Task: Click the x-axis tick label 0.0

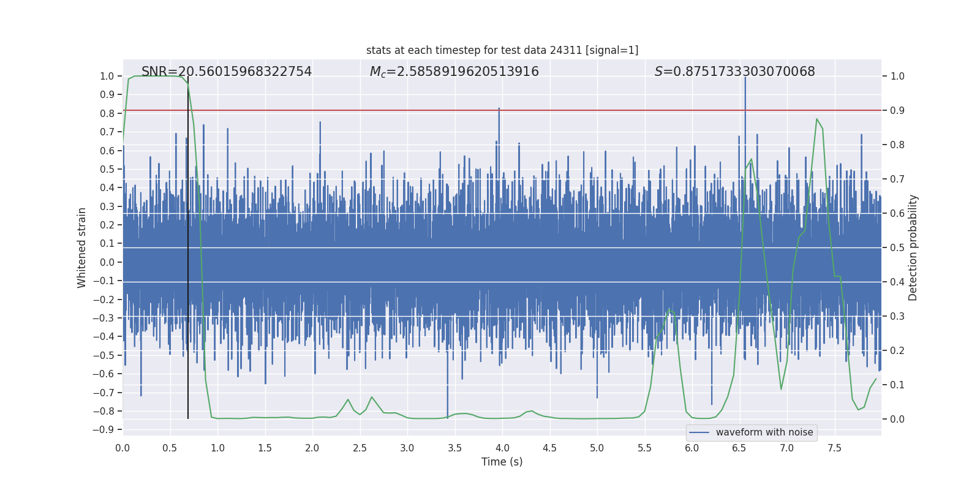Action: [123, 448]
